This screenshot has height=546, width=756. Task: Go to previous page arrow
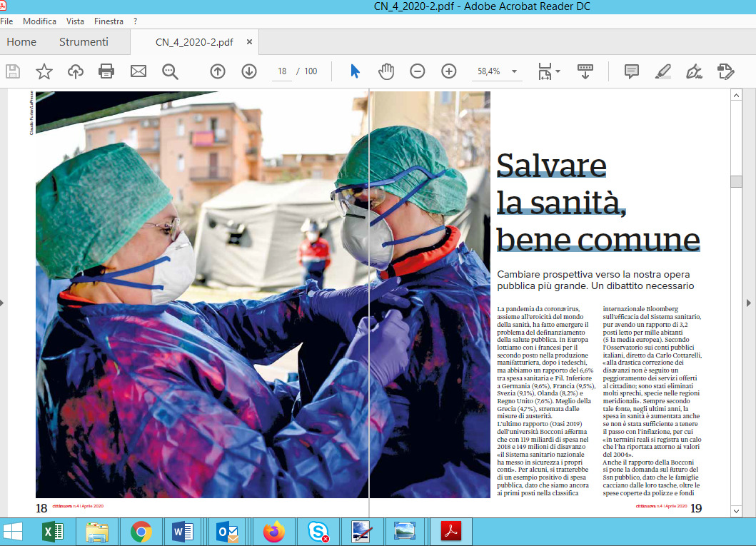(x=218, y=71)
